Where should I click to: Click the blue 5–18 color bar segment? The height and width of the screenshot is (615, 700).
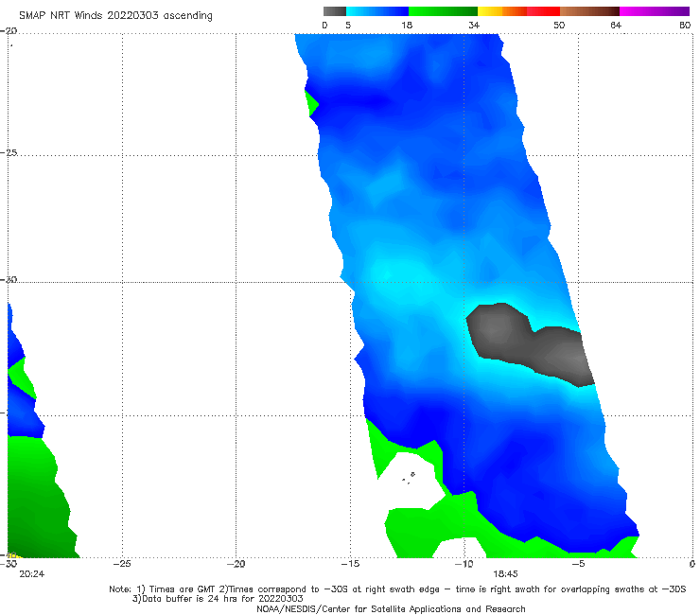377,11
